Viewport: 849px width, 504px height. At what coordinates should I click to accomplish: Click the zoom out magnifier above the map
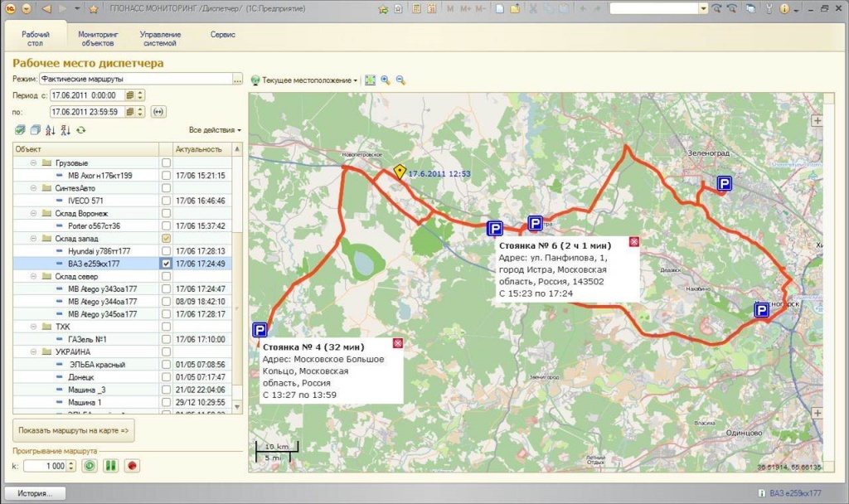(400, 80)
